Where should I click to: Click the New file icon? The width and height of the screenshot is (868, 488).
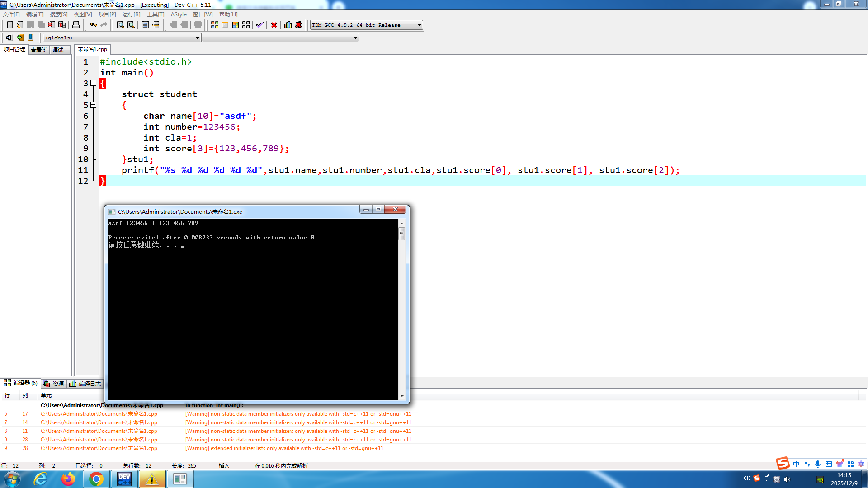pyautogui.click(x=10, y=25)
